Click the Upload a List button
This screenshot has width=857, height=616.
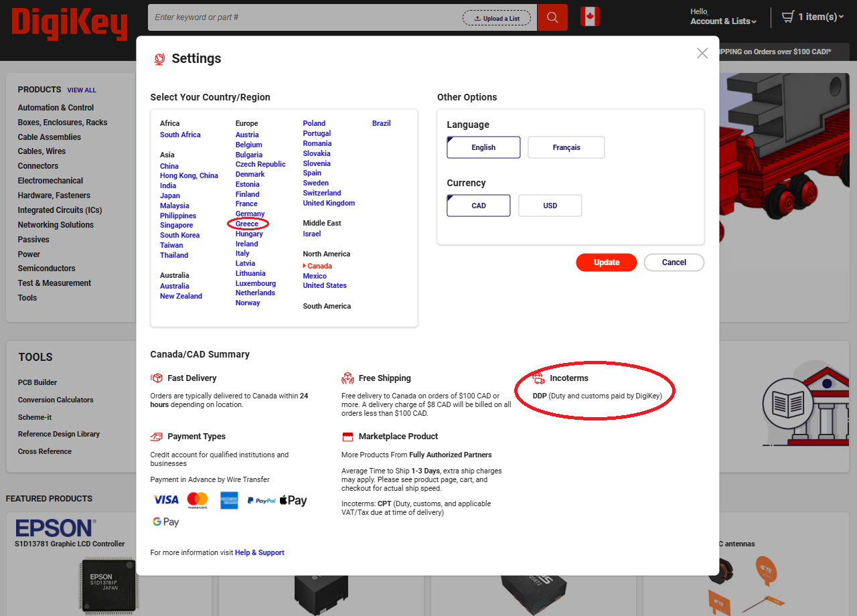497,18
